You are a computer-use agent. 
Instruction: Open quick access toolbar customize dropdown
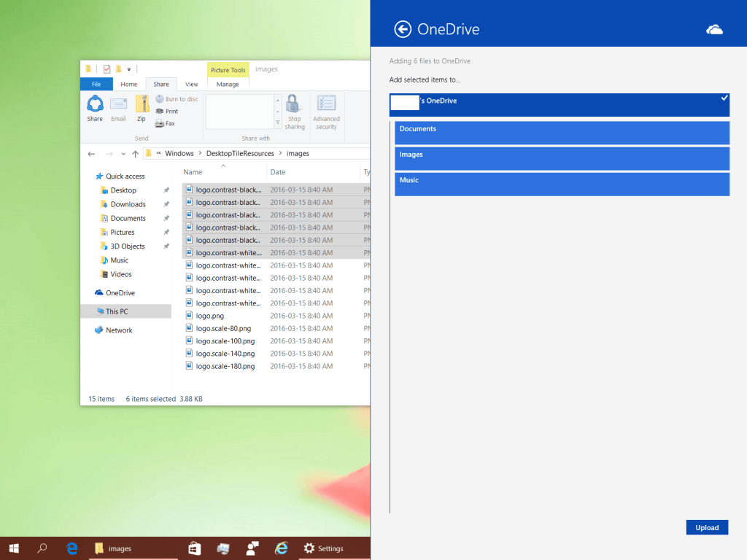click(x=129, y=69)
